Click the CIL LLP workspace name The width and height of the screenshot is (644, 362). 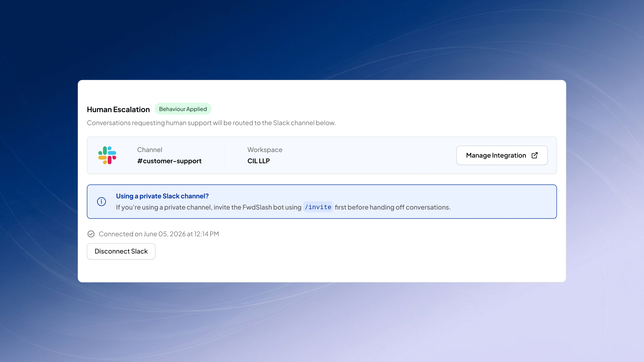[x=258, y=161]
